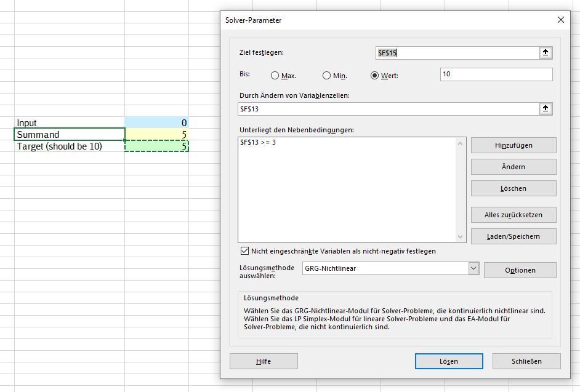580x392 pixels.
Task: Click the Löschen button
Action: click(514, 188)
